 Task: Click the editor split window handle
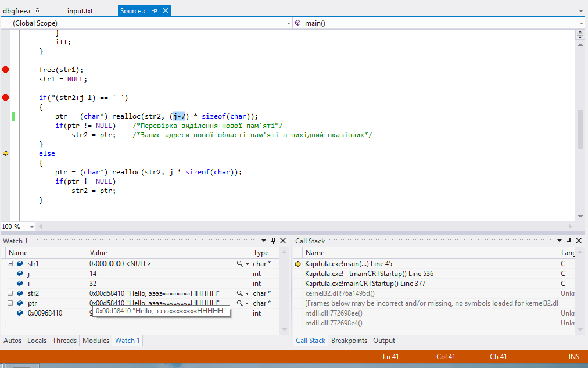point(580,35)
